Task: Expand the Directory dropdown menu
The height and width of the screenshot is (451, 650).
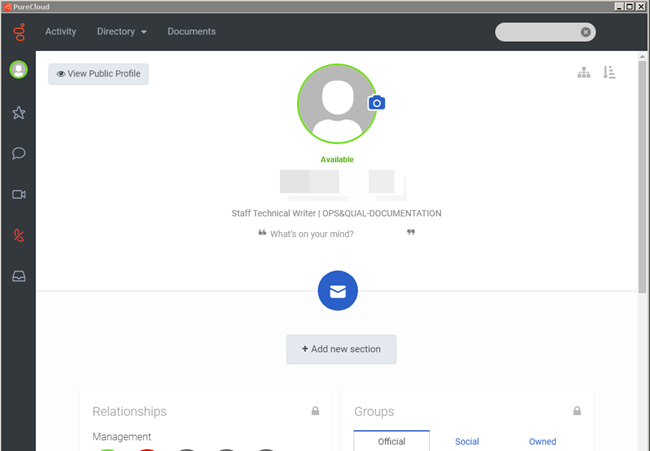Action: point(122,31)
